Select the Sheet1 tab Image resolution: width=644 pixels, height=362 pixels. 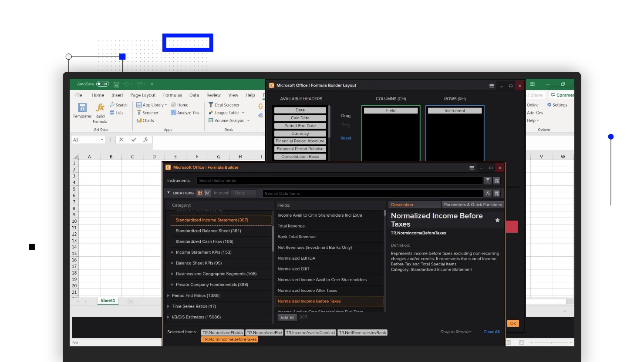pyautogui.click(x=108, y=301)
